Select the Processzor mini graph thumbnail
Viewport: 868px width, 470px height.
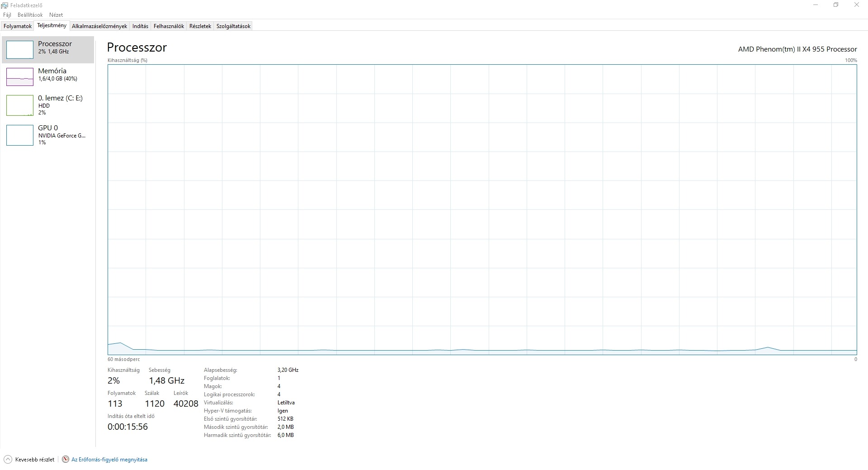[x=19, y=50]
